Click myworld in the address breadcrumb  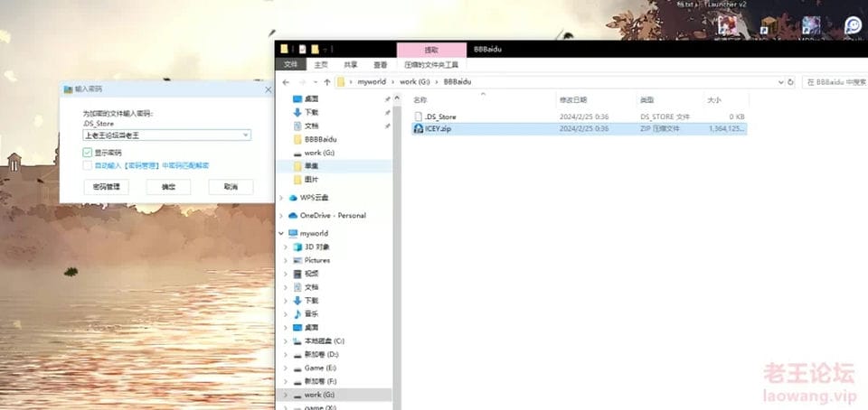371,82
